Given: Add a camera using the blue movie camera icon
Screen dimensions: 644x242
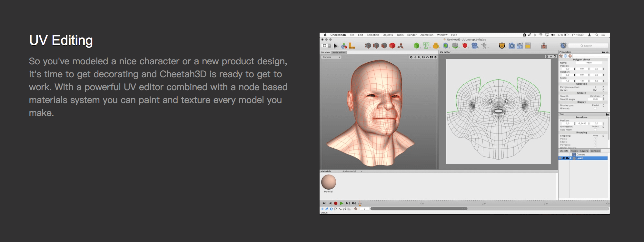Looking at the screenshot, I should point(475,46).
